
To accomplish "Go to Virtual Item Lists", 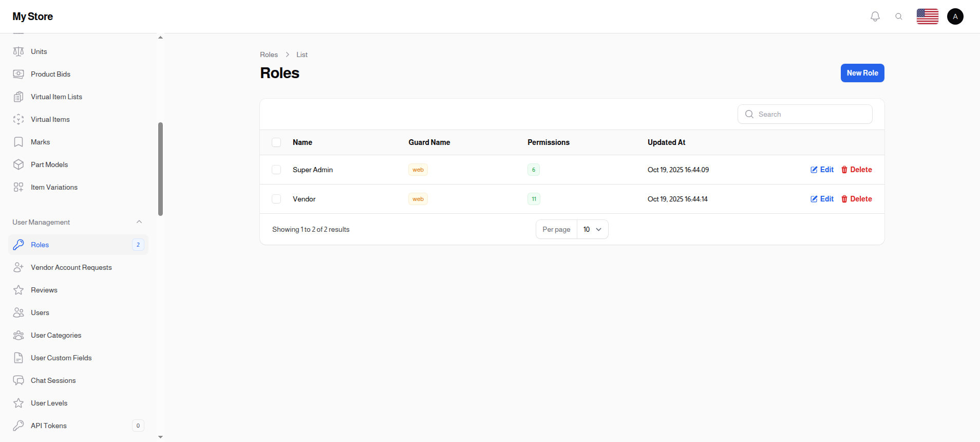I will click(78, 97).
